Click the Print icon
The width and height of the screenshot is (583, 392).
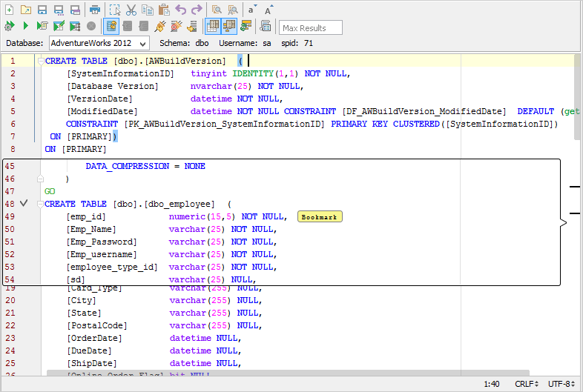coord(95,10)
